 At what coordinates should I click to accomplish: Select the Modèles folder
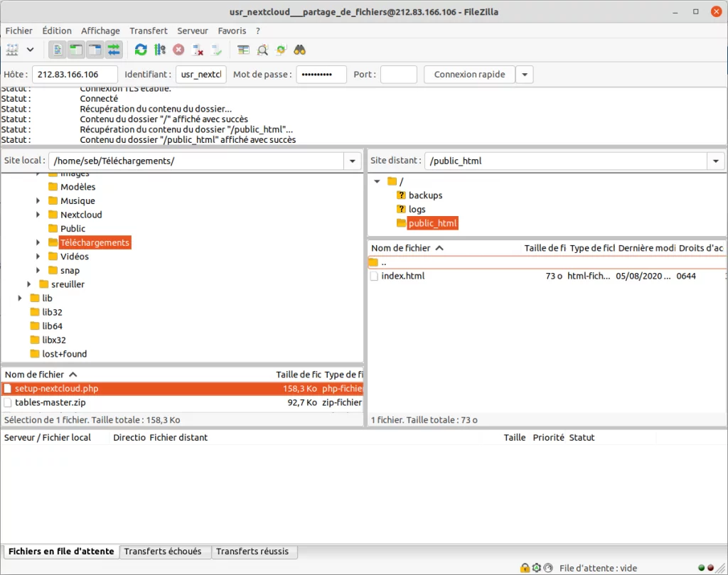[x=77, y=186]
